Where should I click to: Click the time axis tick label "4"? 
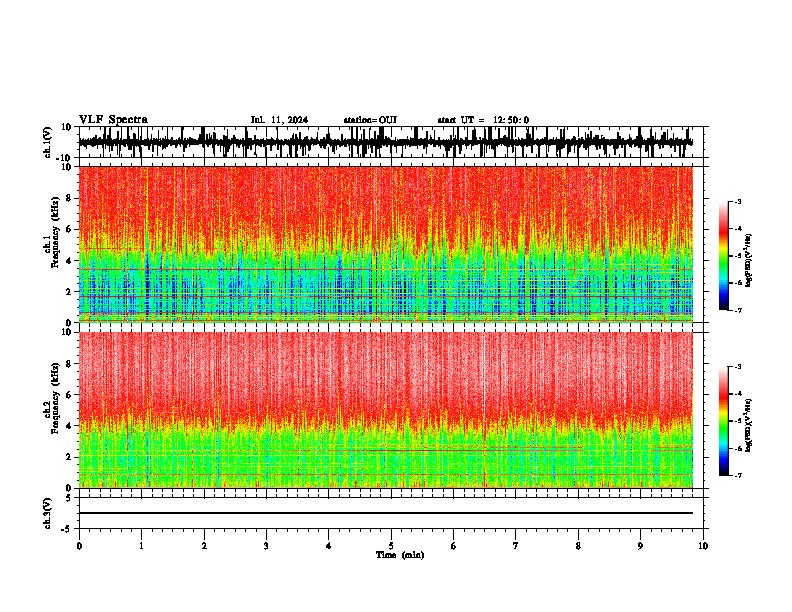329,546
